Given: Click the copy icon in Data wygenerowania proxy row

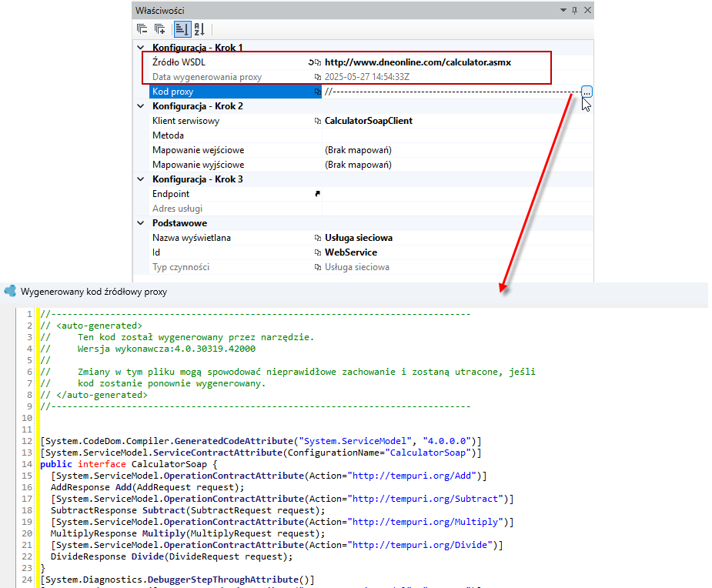Looking at the screenshot, I should pyautogui.click(x=318, y=77).
